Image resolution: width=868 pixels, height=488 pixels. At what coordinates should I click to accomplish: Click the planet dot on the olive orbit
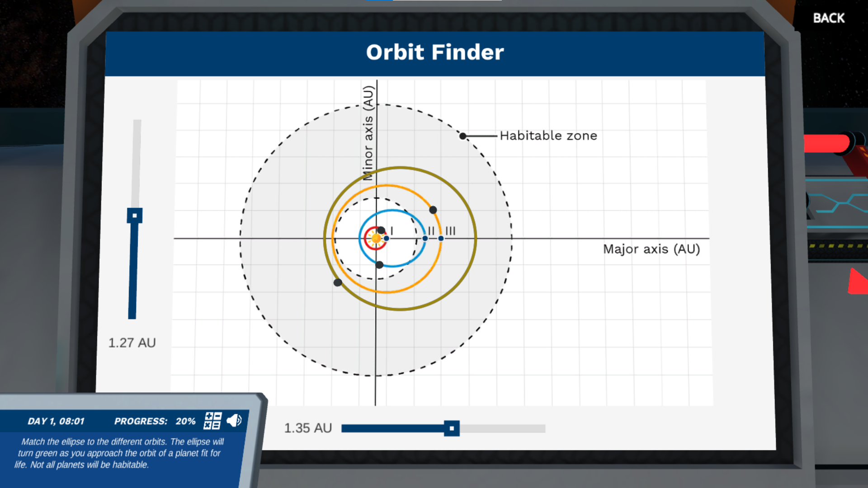[x=337, y=282]
